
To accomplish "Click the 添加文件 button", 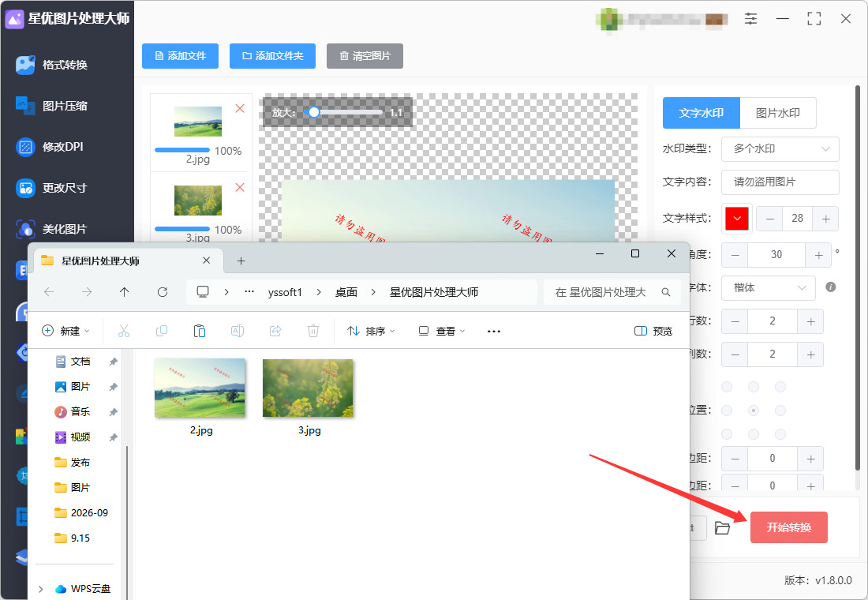I will pyautogui.click(x=181, y=56).
